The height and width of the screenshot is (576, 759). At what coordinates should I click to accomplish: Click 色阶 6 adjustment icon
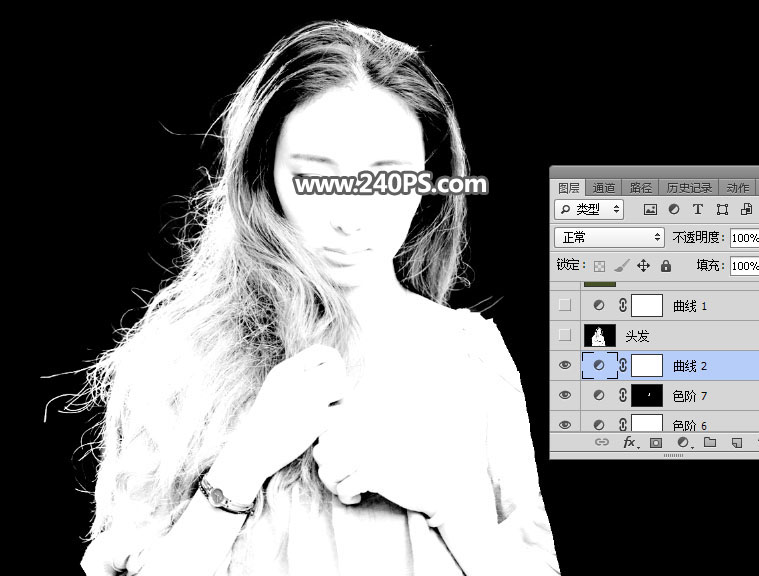click(599, 425)
